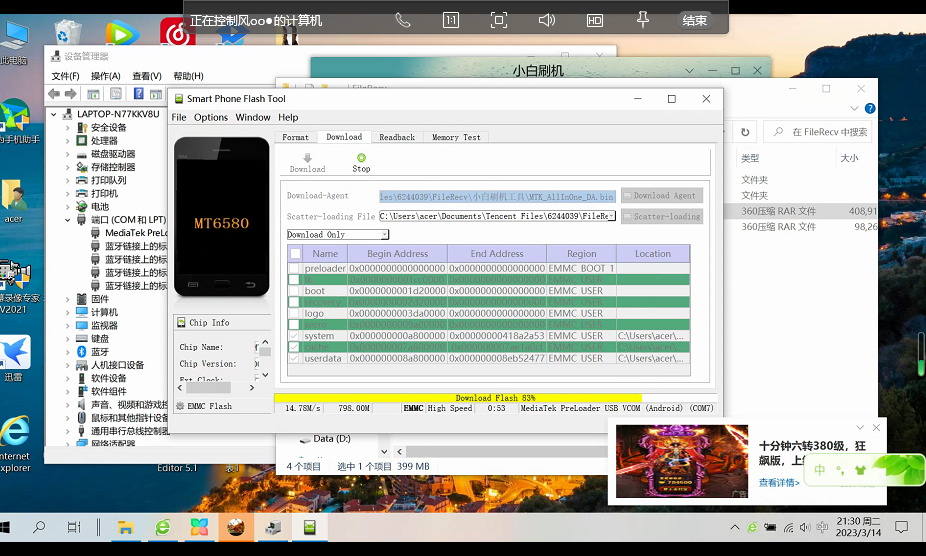Expand the 键盘 node in Device Manager
This screenshot has width=926, height=556.
pyautogui.click(x=67, y=339)
